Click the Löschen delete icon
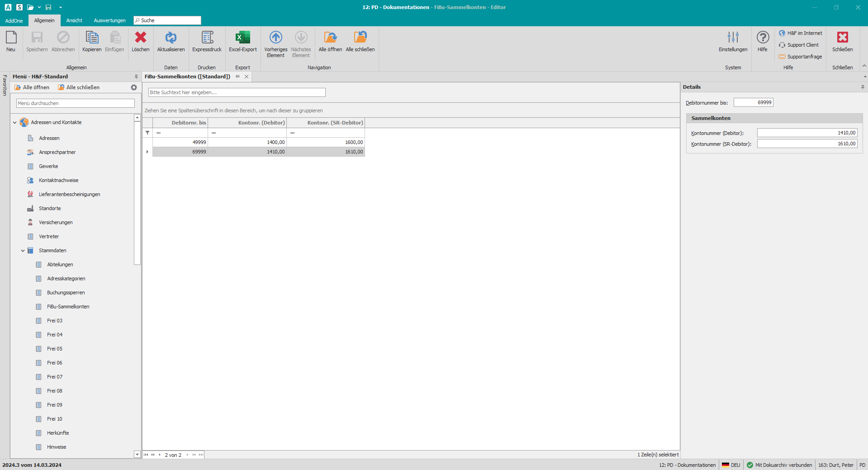 point(140,38)
